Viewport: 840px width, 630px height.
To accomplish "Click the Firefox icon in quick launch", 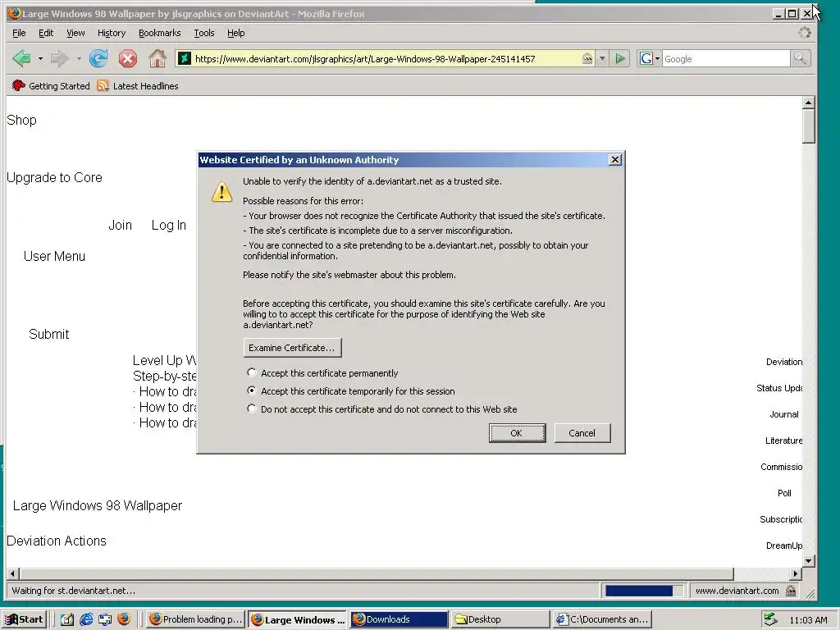I will [x=124, y=619].
